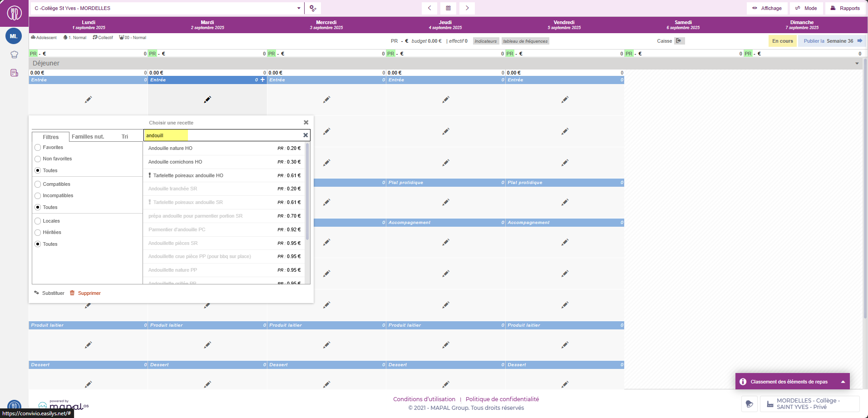Click the Plat protidique header under Jeudi
868x418 pixels.
click(446, 183)
